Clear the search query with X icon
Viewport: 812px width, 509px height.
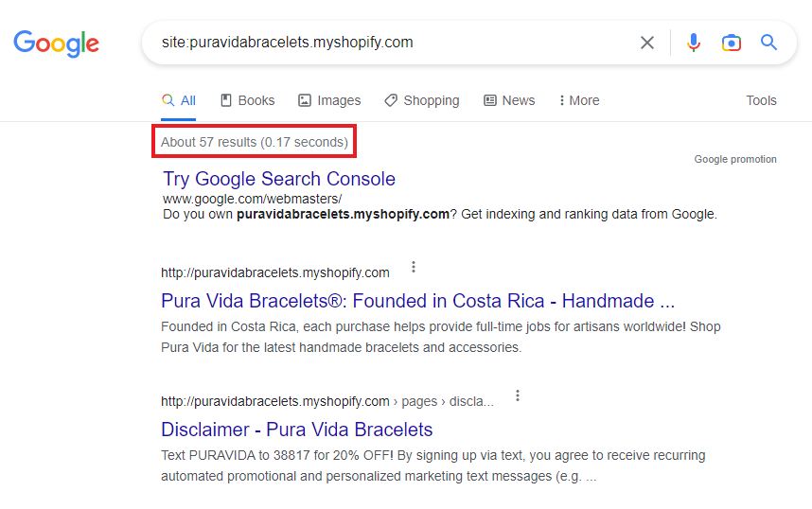pyautogui.click(x=646, y=43)
